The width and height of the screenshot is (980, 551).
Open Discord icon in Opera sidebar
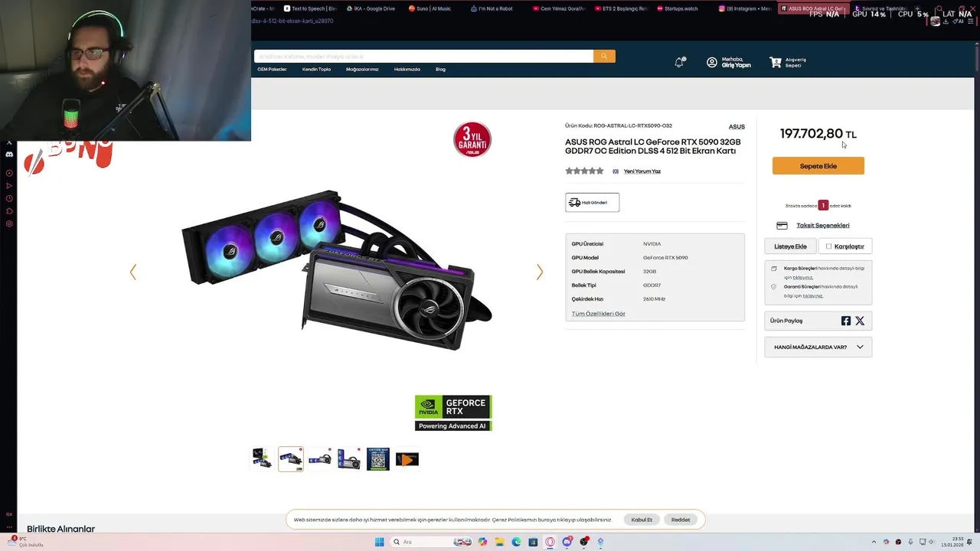click(x=9, y=154)
